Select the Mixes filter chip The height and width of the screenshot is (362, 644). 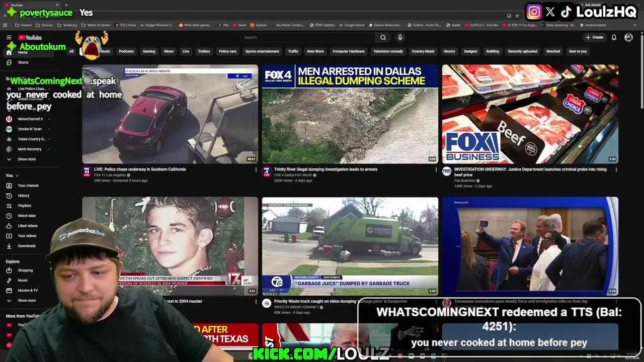(x=169, y=51)
